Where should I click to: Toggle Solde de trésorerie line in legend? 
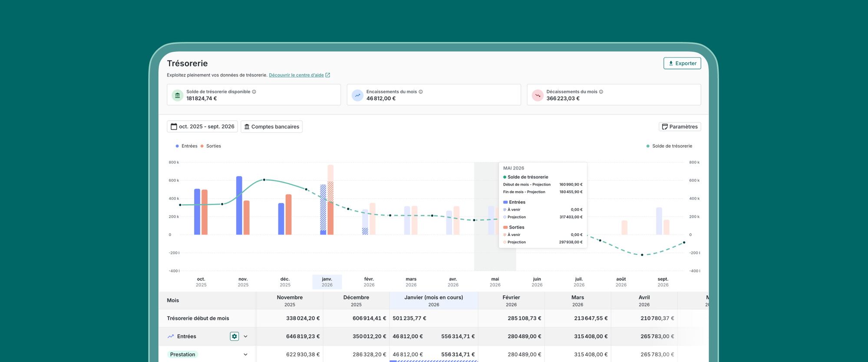[x=669, y=146]
